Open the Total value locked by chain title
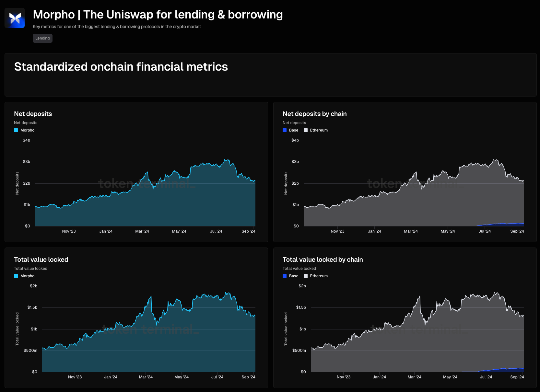The image size is (540, 392). click(x=323, y=259)
